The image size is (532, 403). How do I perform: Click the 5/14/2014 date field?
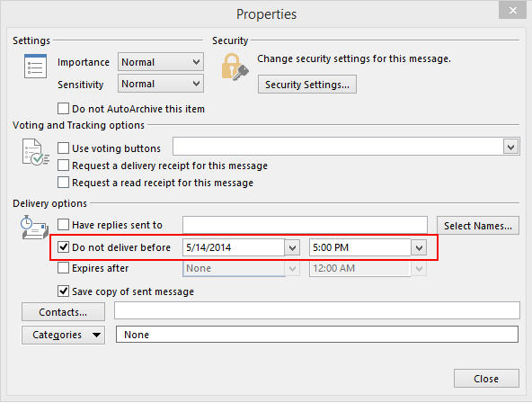pyautogui.click(x=234, y=247)
